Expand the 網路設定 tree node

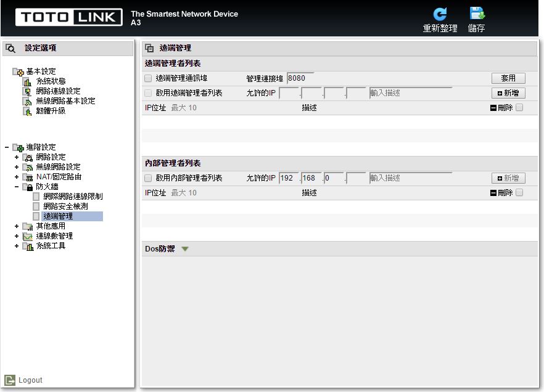pyautogui.click(x=16, y=157)
